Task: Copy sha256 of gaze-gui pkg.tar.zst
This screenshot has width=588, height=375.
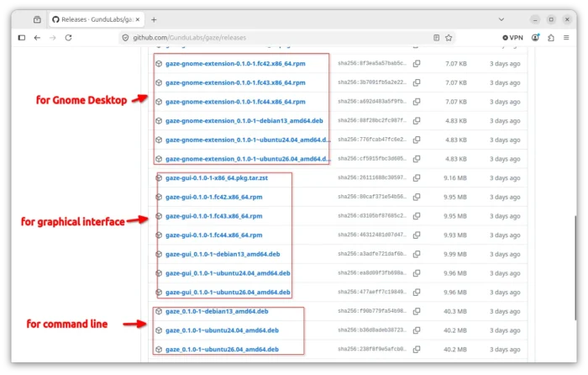Action: (417, 178)
